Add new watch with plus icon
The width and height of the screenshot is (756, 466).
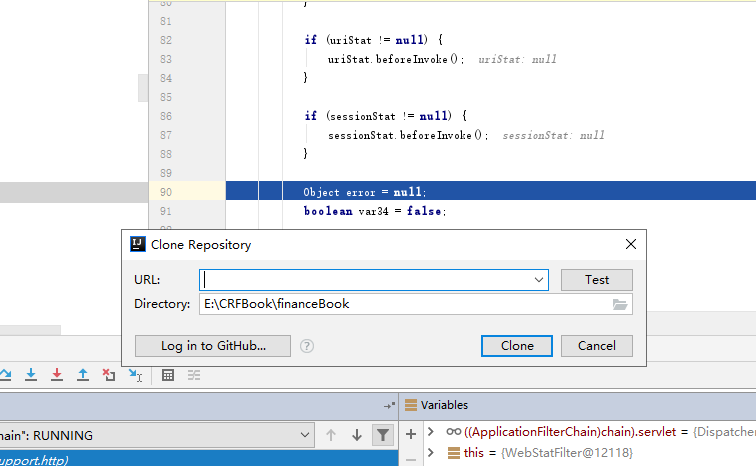pyautogui.click(x=411, y=434)
